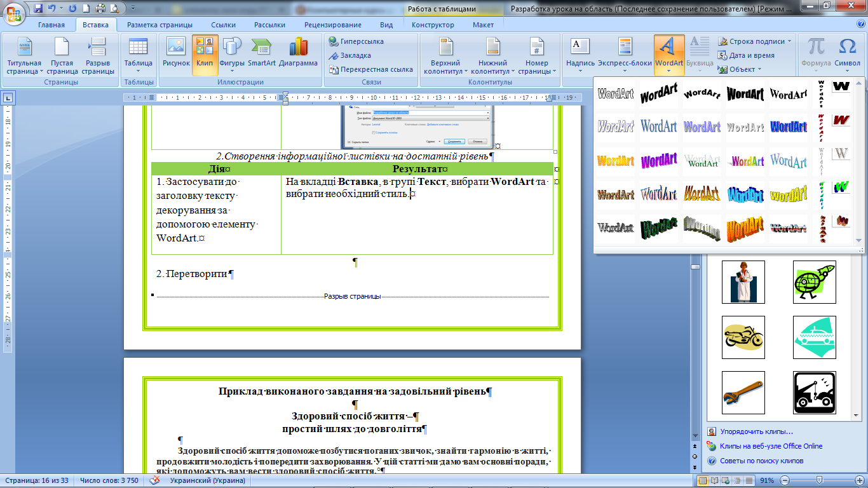Open Quick Parts (Экспресс-блоки) dropdown
This screenshot has width=868, height=488.
pos(625,56)
